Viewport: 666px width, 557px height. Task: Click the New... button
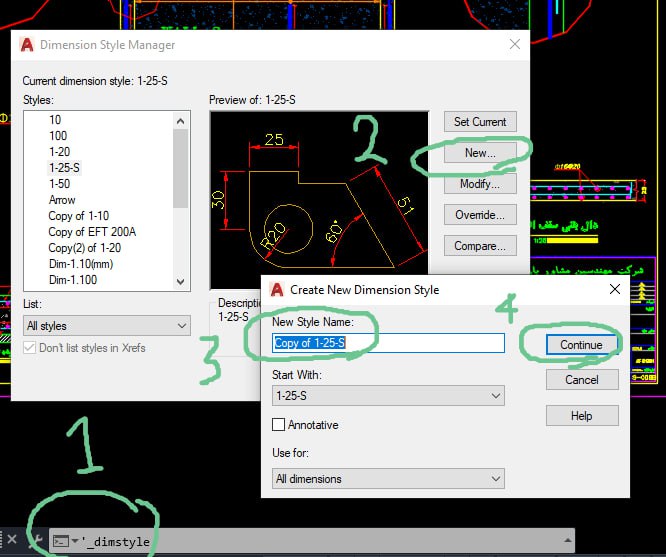click(480, 153)
